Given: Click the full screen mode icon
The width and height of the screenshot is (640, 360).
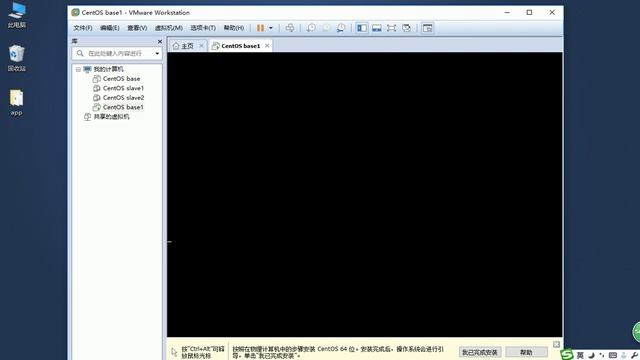Looking at the screenshot, I should click(x=391, y=28).
